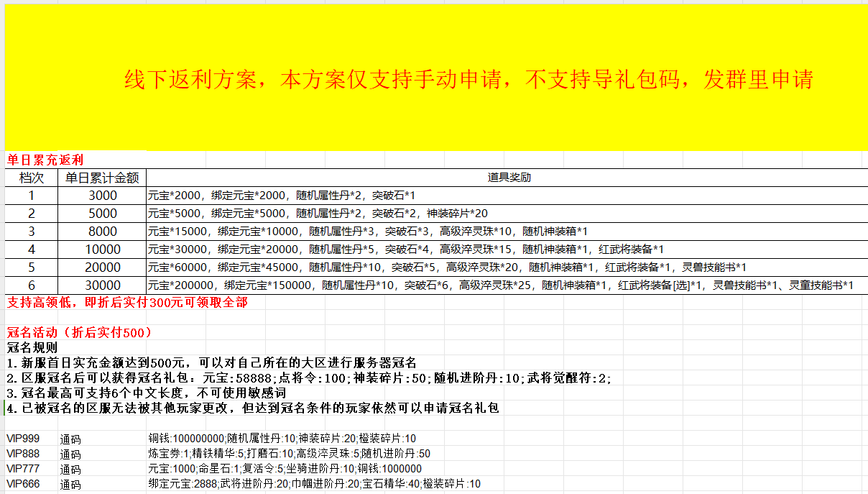Select the 通码 cell in the VIP777 row
This screenshot has width=868, height=494.
(x=70, y=469)
